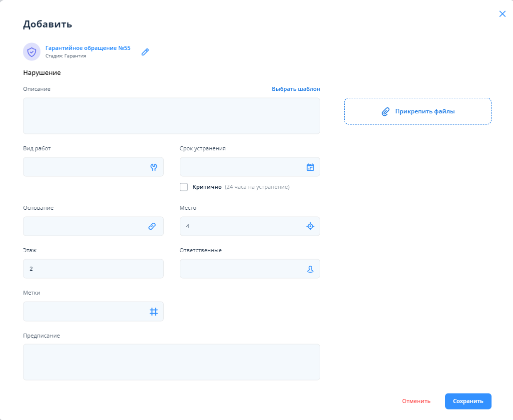Click into the Описание text area

click(171, 116)
